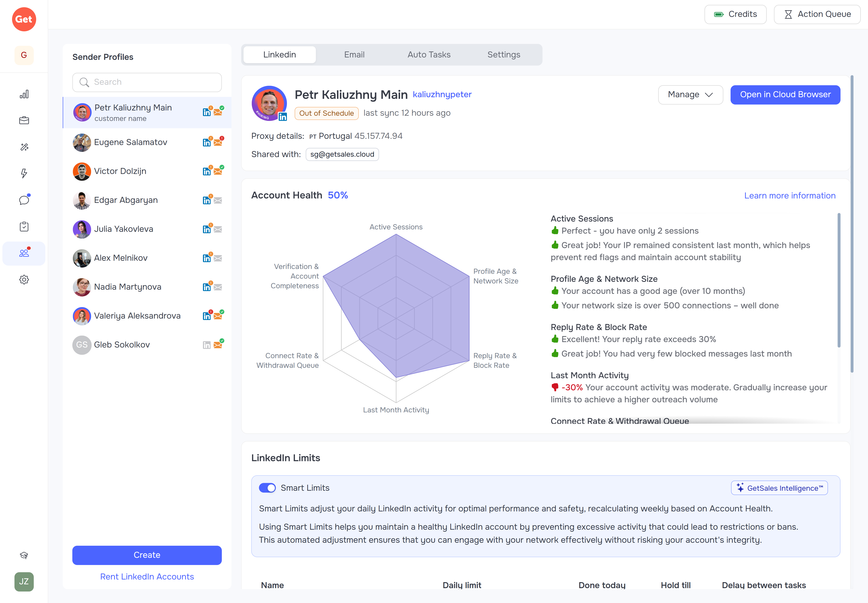Click Open in Cloud Browser button
Viewport: 868px width, 603px height.
coord(785,94)
